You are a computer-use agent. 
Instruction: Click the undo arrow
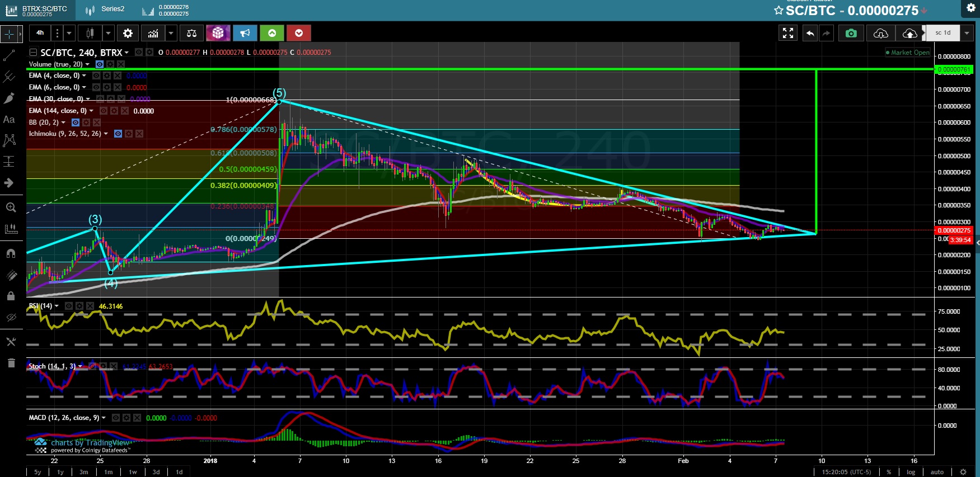coord(810,33)
